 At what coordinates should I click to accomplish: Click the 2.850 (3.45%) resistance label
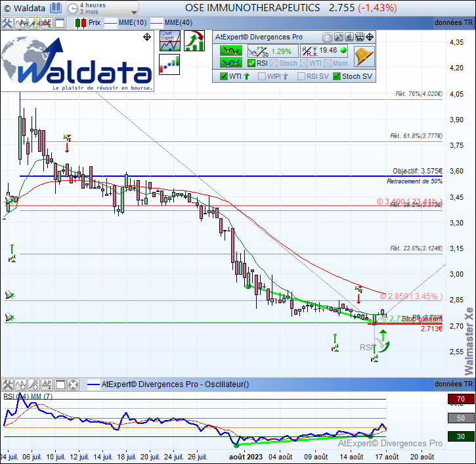coord(411,296)
